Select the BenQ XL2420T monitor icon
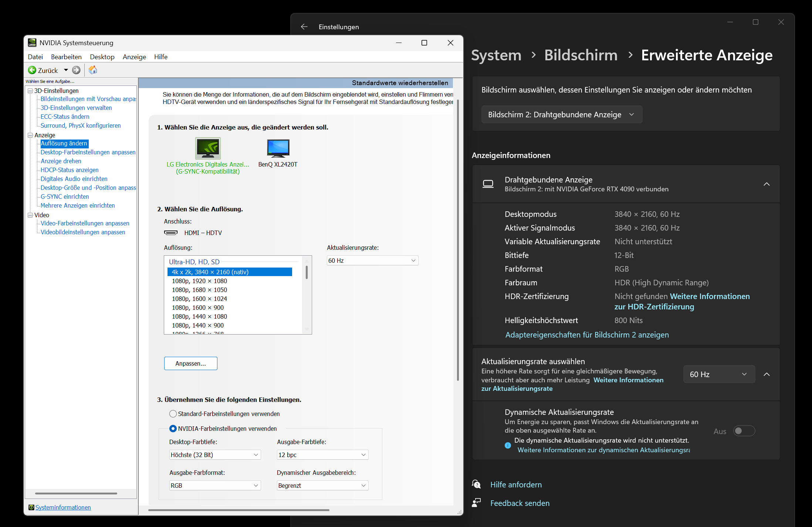812x527 pixels. tap(278, 148)
